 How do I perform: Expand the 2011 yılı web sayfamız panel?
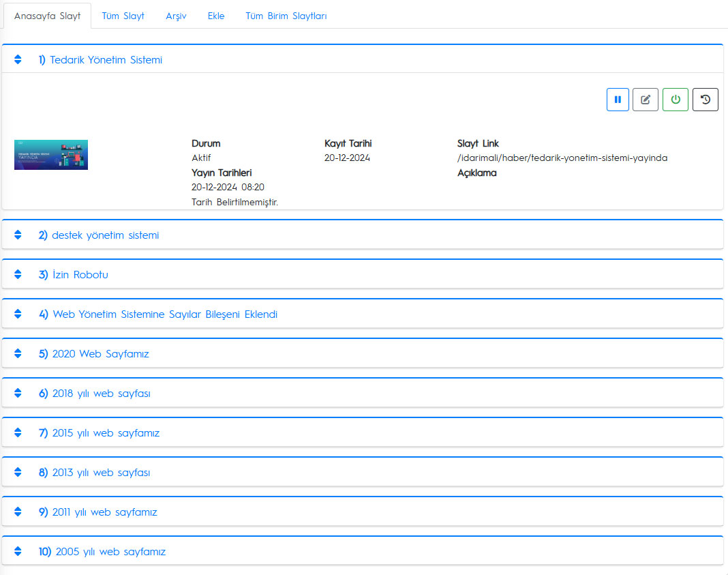(x=98, y=512)
